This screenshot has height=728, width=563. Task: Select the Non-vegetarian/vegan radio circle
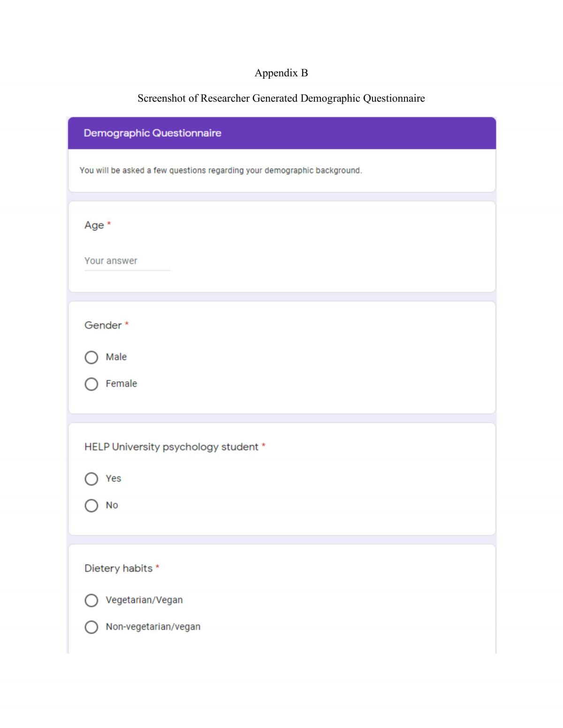pyautogui.click(x=91, y=627)
